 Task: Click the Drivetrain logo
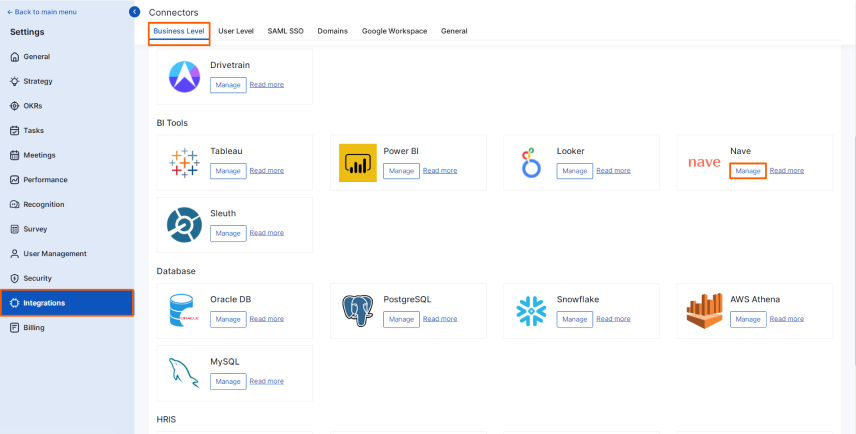coord(185,77)
